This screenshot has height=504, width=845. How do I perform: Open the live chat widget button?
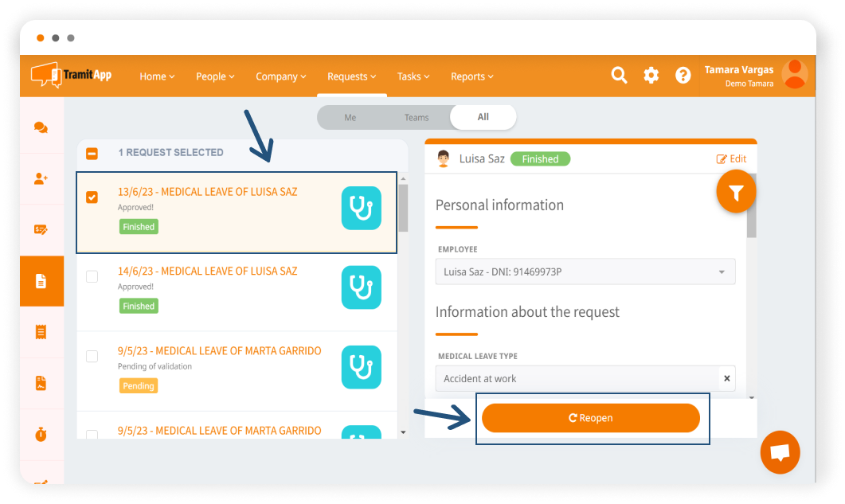(x=780, y=452)
